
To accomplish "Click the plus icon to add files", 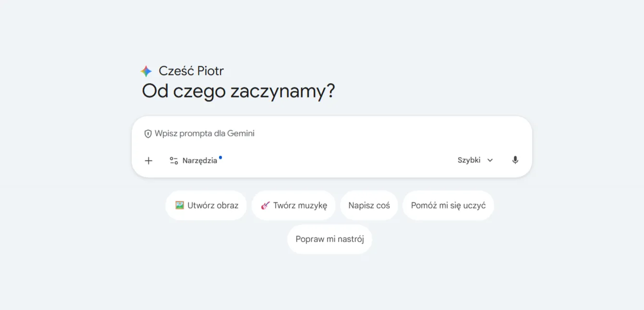I will tap(148, 161).
